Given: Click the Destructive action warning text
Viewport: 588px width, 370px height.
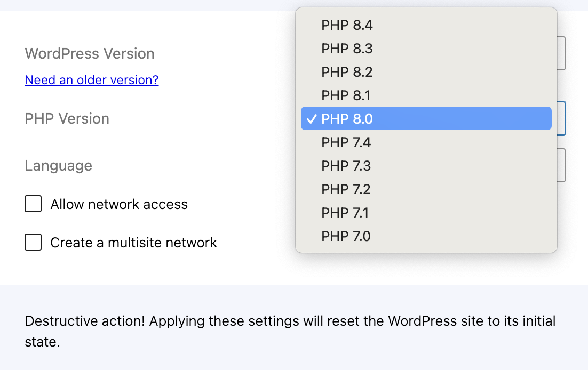Looking at the screenshot, I should tap(290, 332).
